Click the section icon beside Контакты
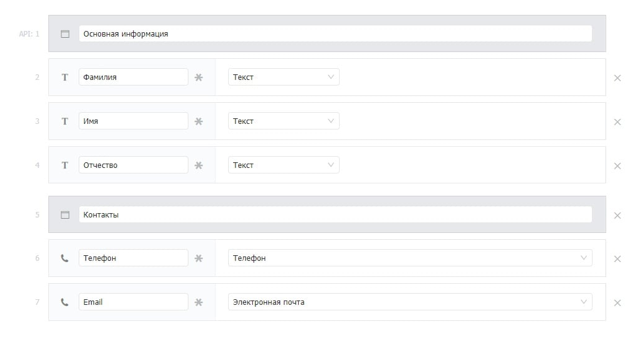644x342 pixels. 65,215
